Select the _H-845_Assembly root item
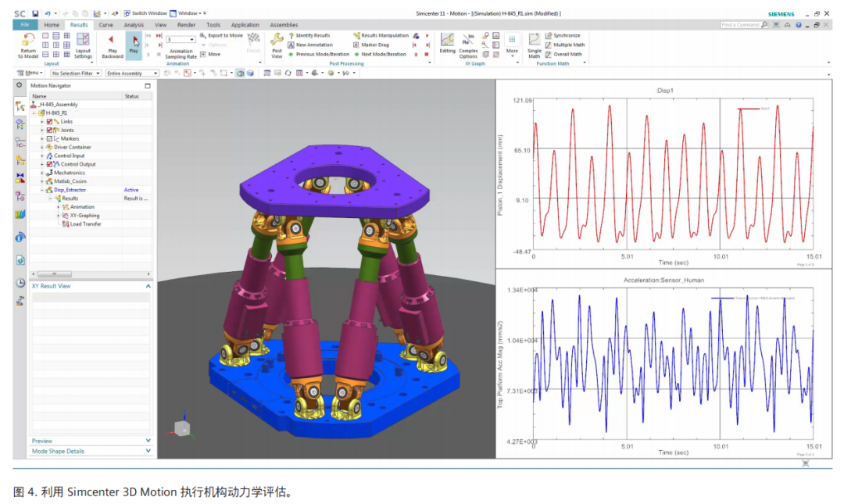This screenshot has height=504, width=844. coord(55,105)
